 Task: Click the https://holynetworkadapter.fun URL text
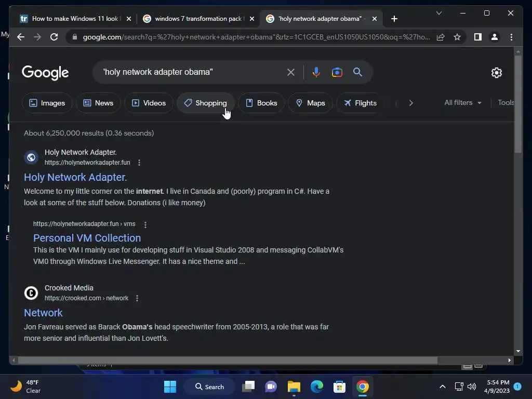click(x=87, y=163)
